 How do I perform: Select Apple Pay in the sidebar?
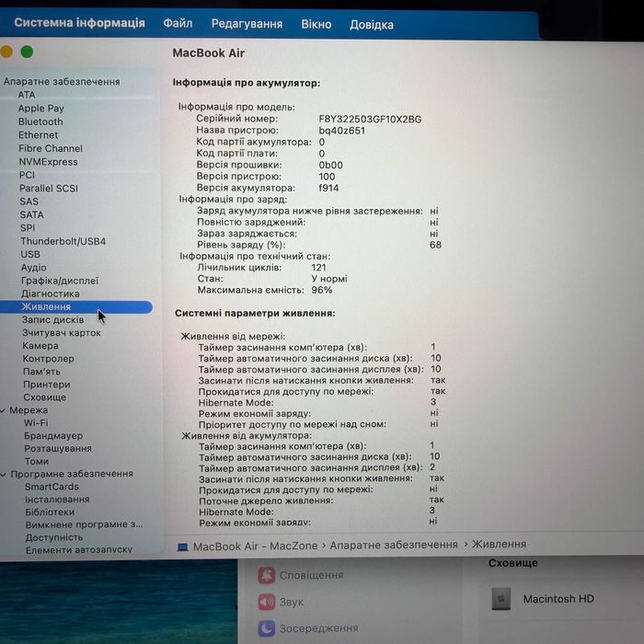coord(41,109)
